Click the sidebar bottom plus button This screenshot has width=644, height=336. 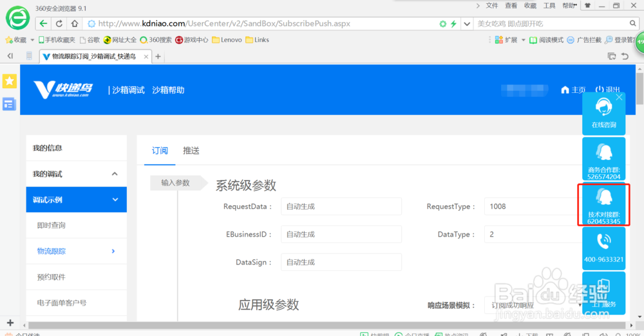pos(10,323)
